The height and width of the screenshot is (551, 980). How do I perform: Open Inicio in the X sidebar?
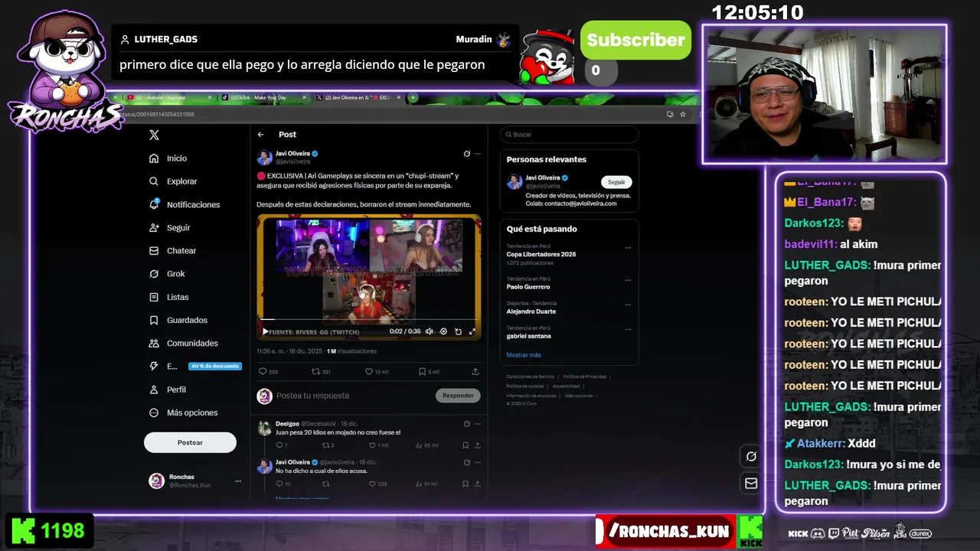click(x=168, y=158)
